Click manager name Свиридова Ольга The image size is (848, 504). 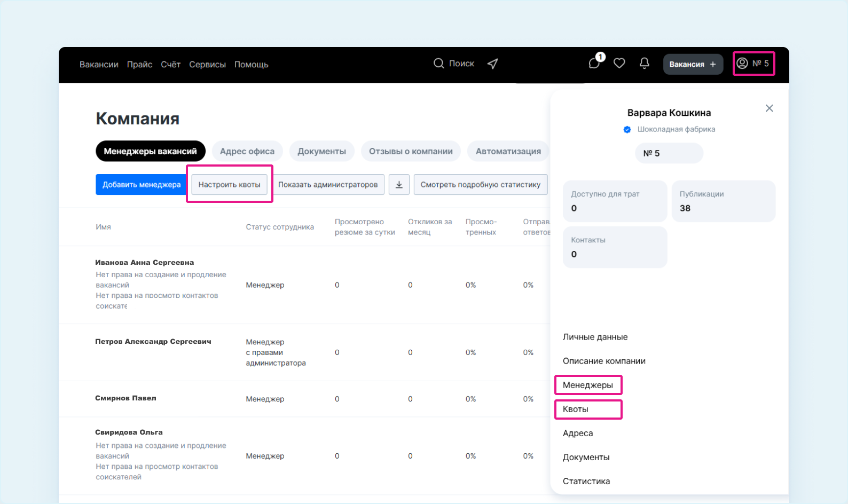pyautogui.click(x=129, y=432)
